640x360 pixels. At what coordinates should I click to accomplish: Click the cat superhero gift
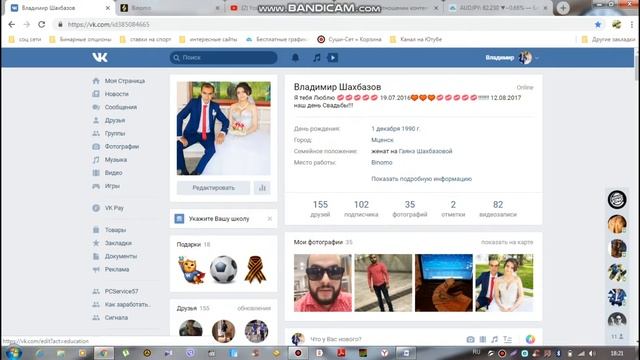pyautogui.click(x=191, y=270)
